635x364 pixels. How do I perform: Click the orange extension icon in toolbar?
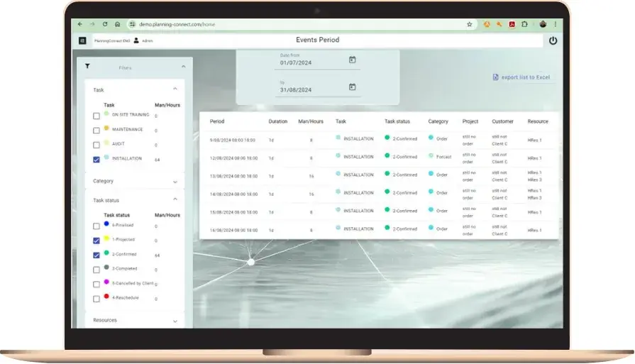pyautogui.click(x=487, y=24)
